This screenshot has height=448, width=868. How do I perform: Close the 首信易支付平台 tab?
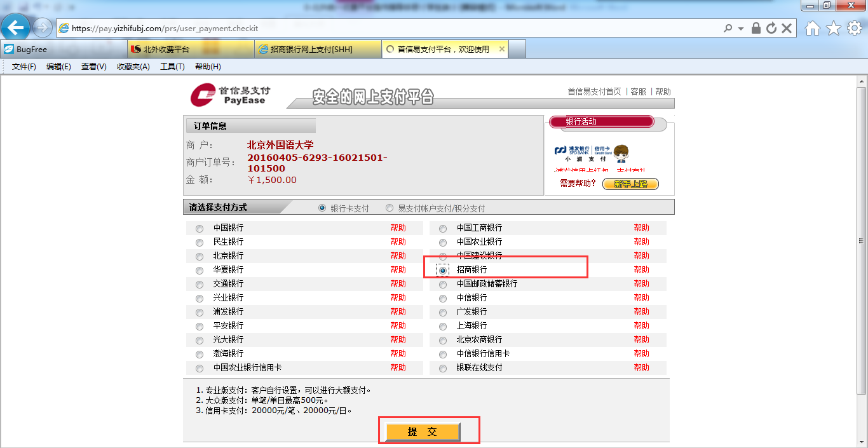[x=502, y=49]
